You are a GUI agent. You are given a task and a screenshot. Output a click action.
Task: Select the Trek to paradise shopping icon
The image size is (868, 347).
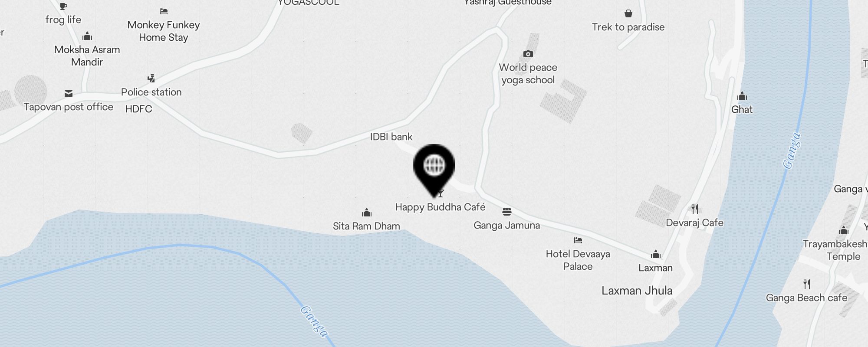pos(628,13)
